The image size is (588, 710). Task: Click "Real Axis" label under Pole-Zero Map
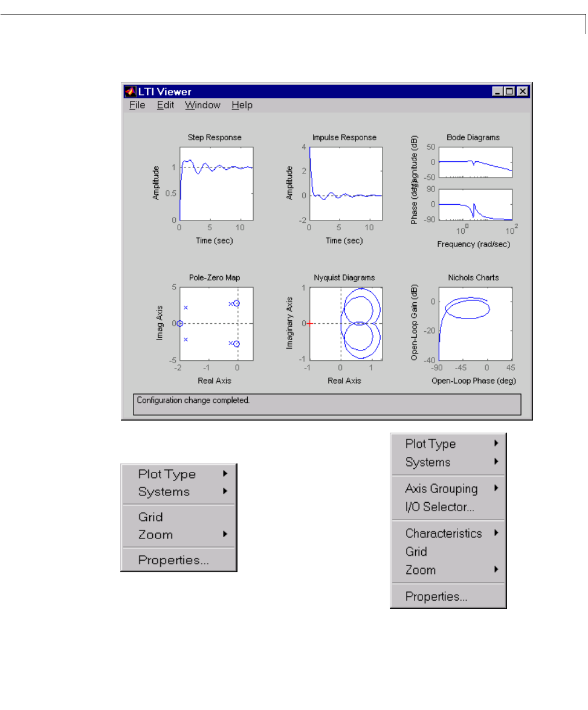click(215, 381)
